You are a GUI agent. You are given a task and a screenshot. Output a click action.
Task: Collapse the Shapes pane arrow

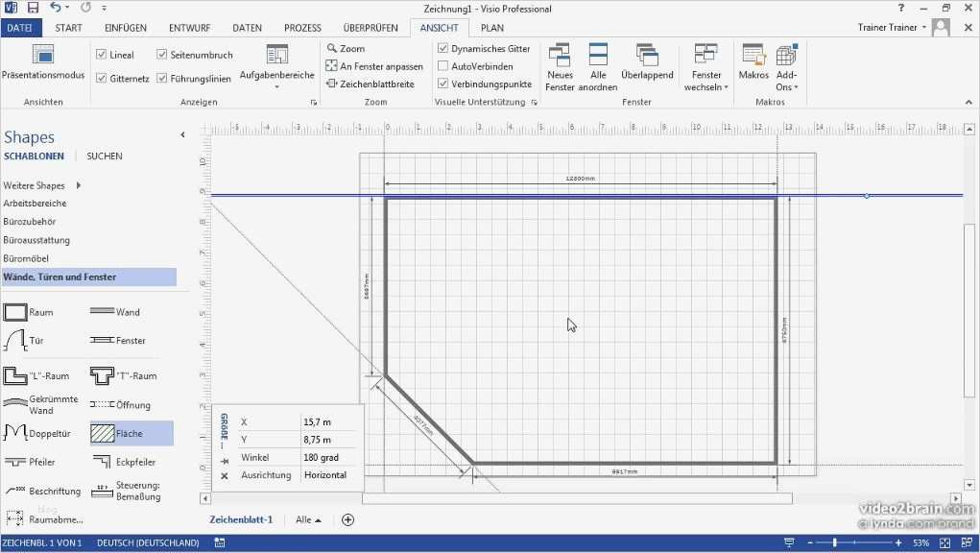pyautogui.click(x=182, y=134)
